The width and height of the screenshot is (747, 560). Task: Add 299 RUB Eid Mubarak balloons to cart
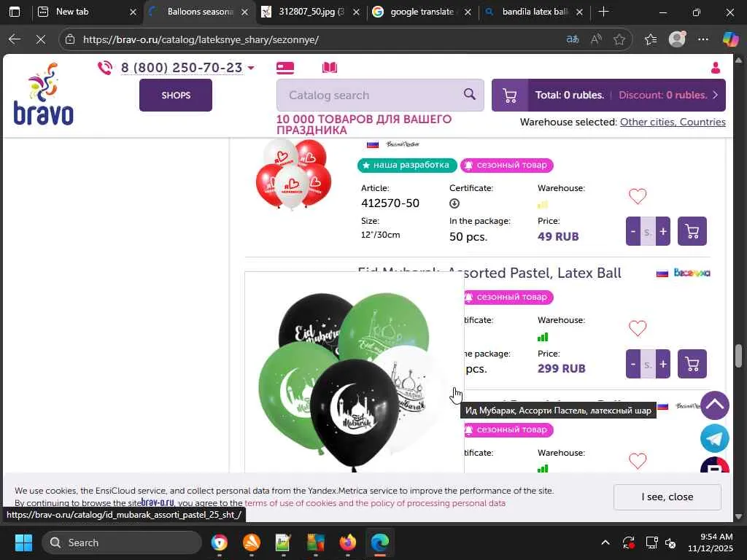coord(692,364)
